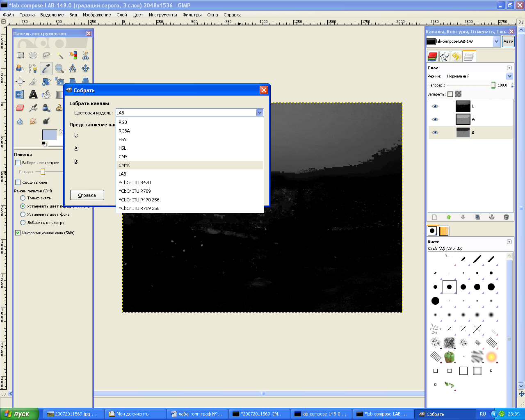Choose RGB from the color model list
The width and height of the screenshot is (525, 420).
click(189, 122)
